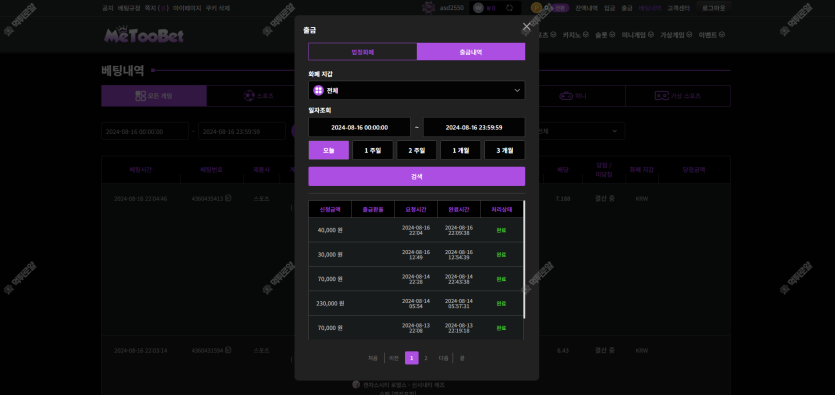Go to page 2 of withdrawal history
This screenshot has height=395, width=835.
coord(425,358)
